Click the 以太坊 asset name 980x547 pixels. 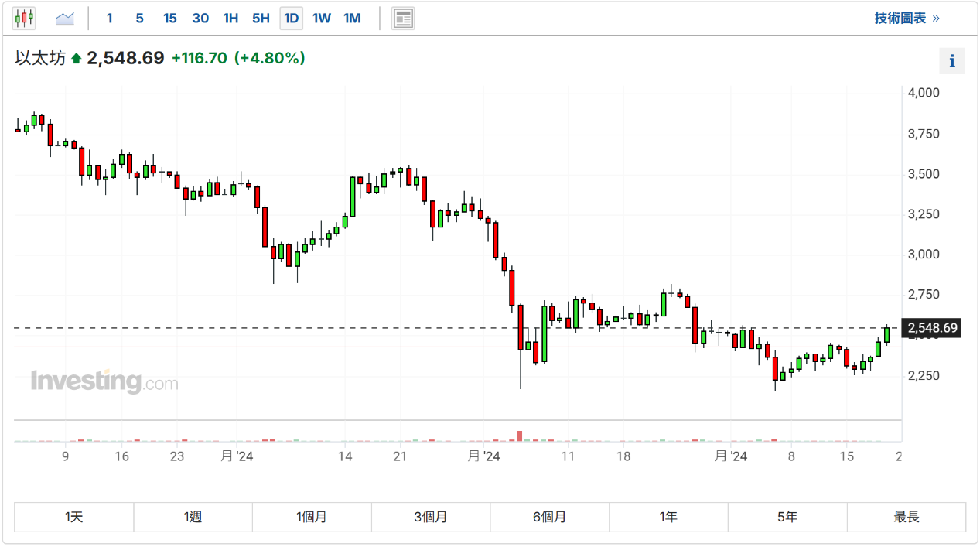click(x=40, y=58)
